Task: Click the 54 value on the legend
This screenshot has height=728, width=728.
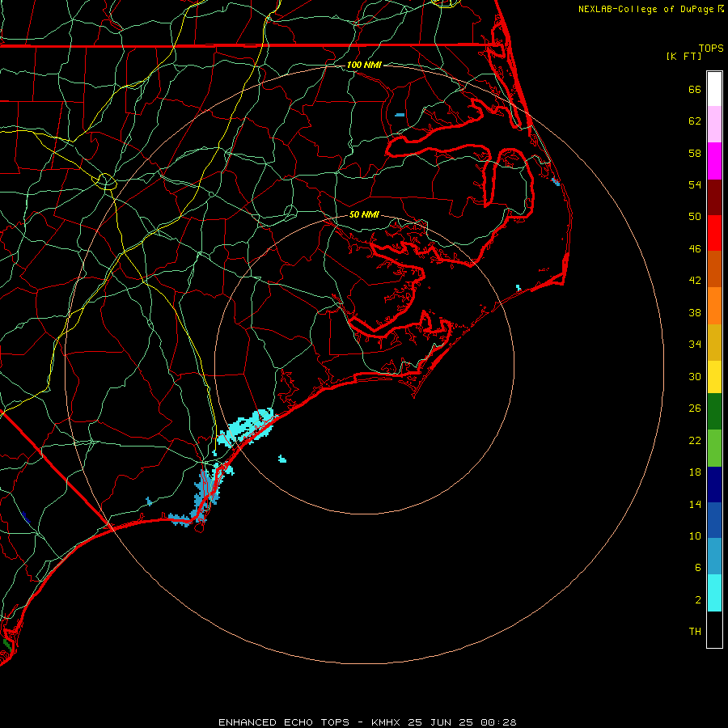Action: [x=695, y=184]
